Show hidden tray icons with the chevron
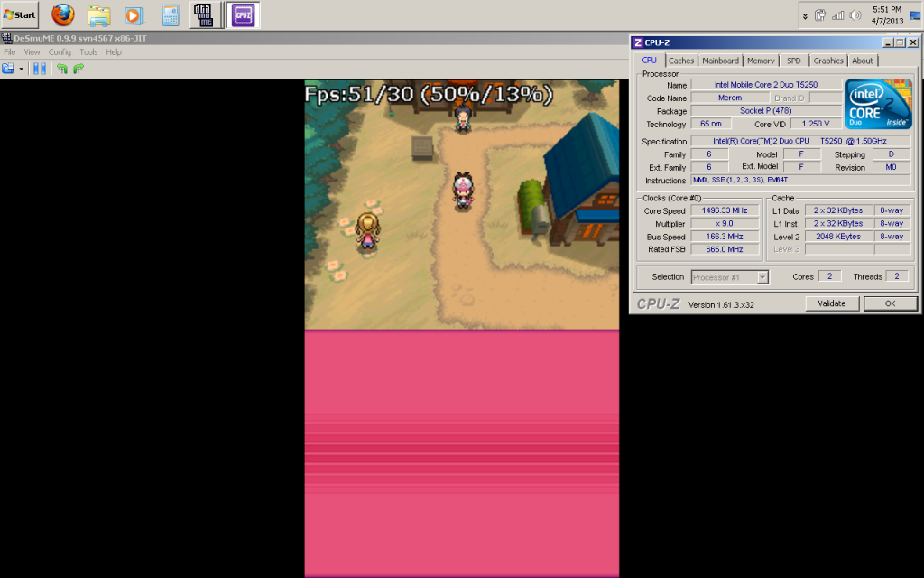This screenshot has height=578, width=924. pyautogui.click(x=805, y=15)
